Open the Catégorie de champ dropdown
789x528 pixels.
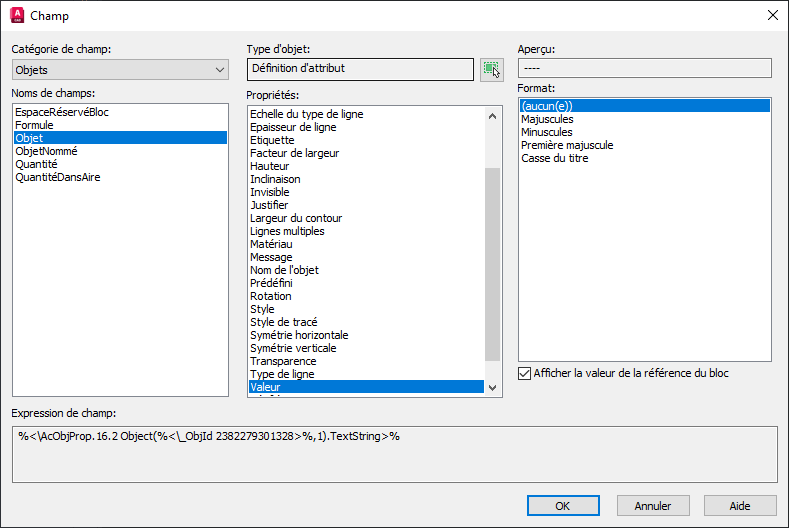(x=120, y=70)
